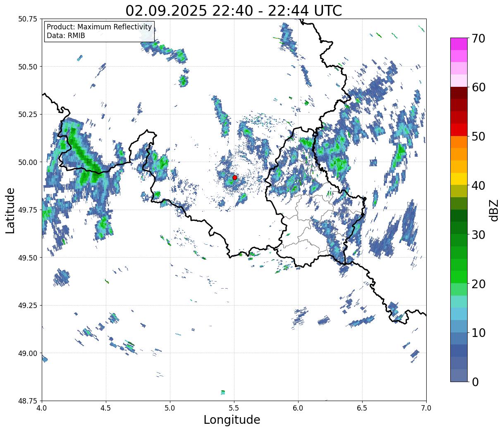Click the 30 tick on the colorbar
504x430 pixels.
click(478, 234)
